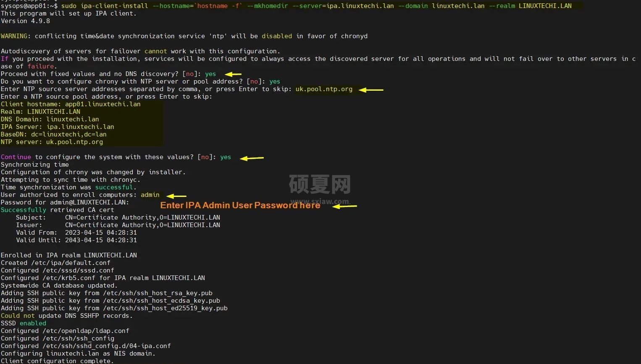Click the 'Autodiscovery of servers for failover' line
641x364 pixels.
tap(140, 51)
